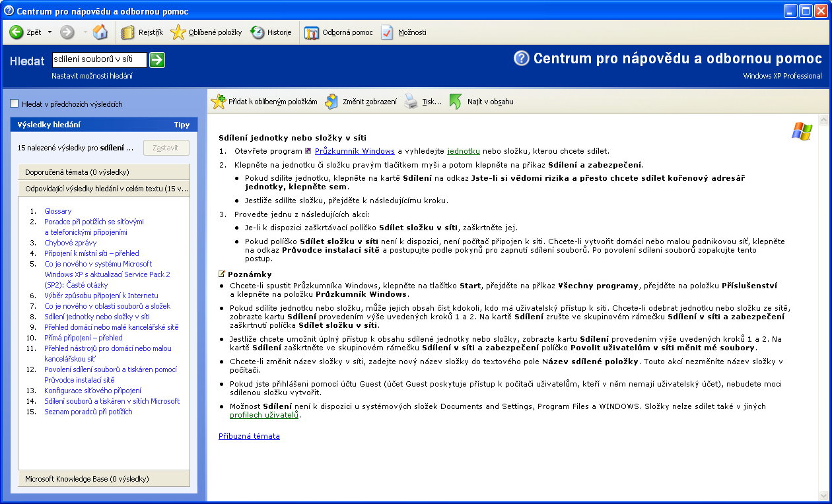Click the green 'jednotku' definition link
Screen dimensions: 832x504
pyautogui.click(x=464, y=151)
